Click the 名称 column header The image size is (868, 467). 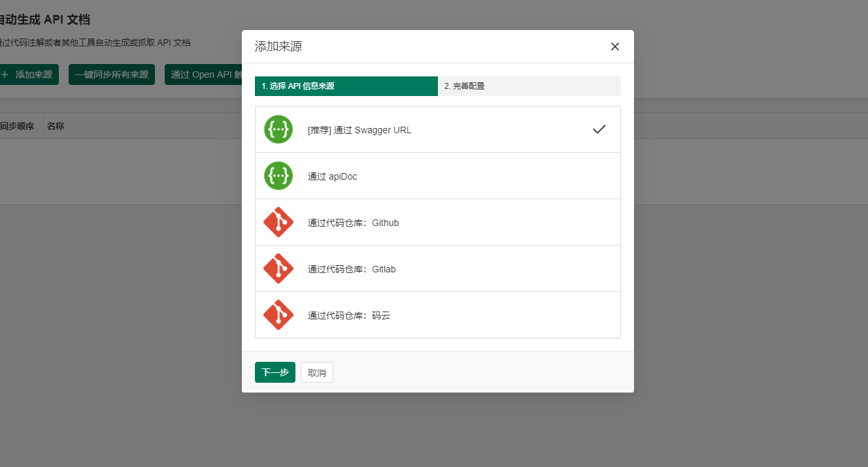click(x=56, y=126)
